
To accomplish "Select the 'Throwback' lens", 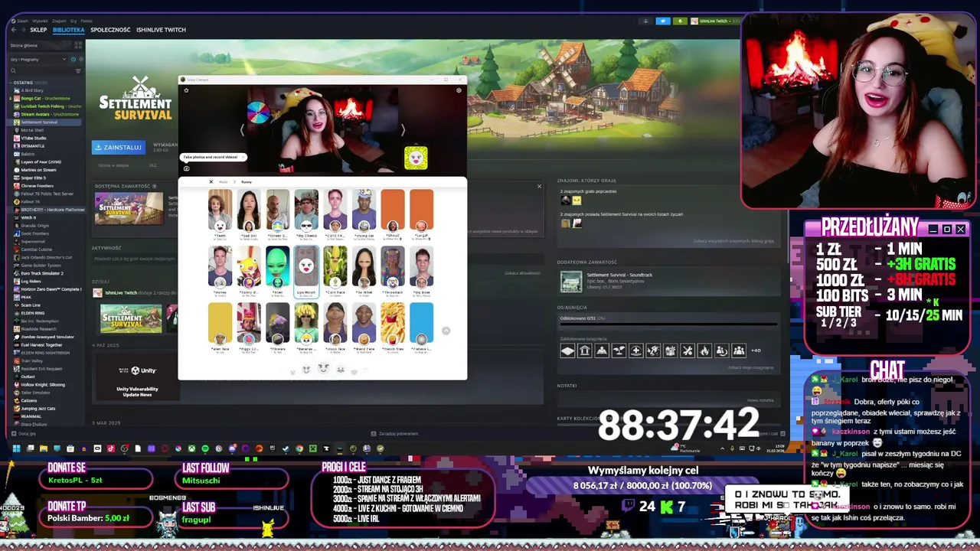I will (x=393, y=267).
